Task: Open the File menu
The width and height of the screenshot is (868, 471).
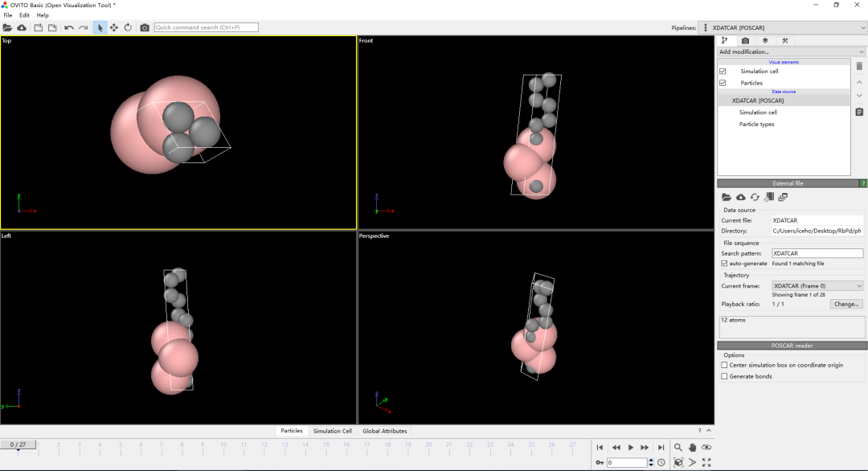Action: 8,15
